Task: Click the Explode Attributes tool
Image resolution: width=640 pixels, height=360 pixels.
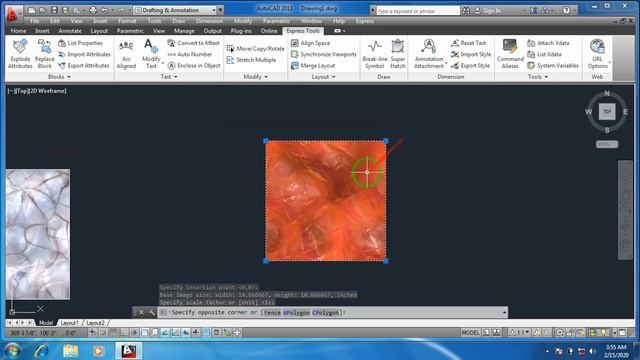Action: [20, 54]
